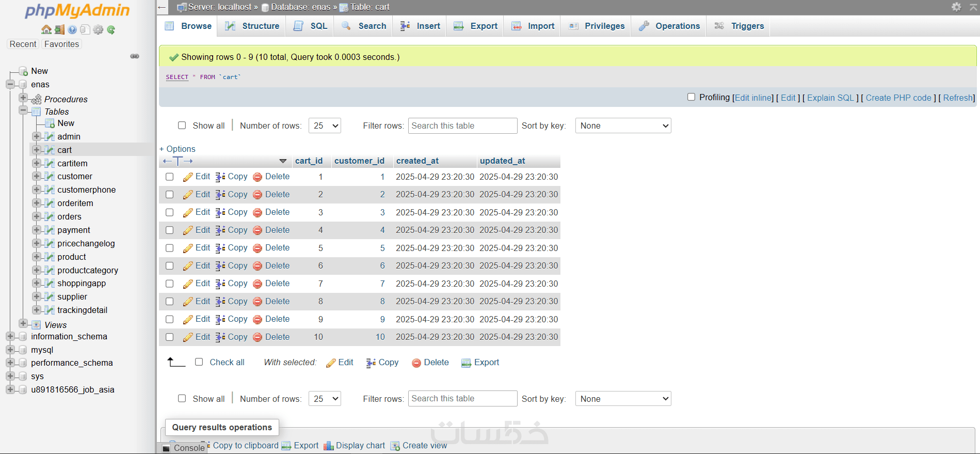Screen dimensions: 980x454
Task: Open the Insert tab
Action: click(x=420, y=26)
